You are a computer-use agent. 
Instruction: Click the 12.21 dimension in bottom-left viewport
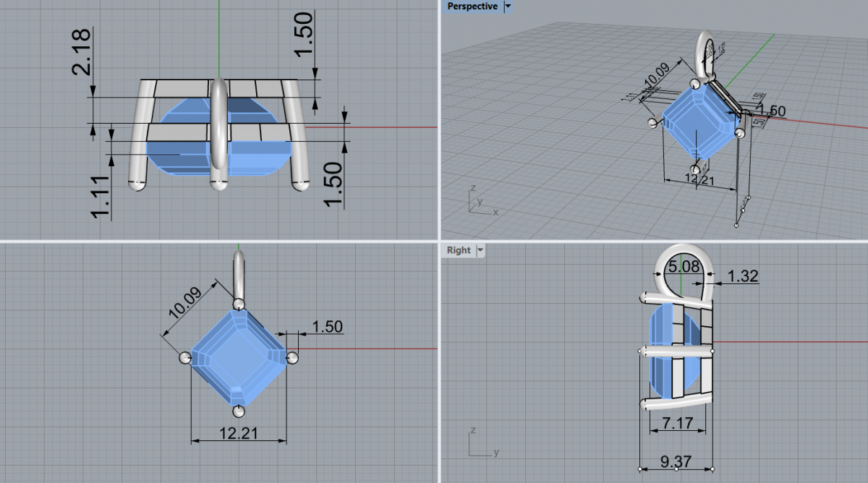(238, 432)
